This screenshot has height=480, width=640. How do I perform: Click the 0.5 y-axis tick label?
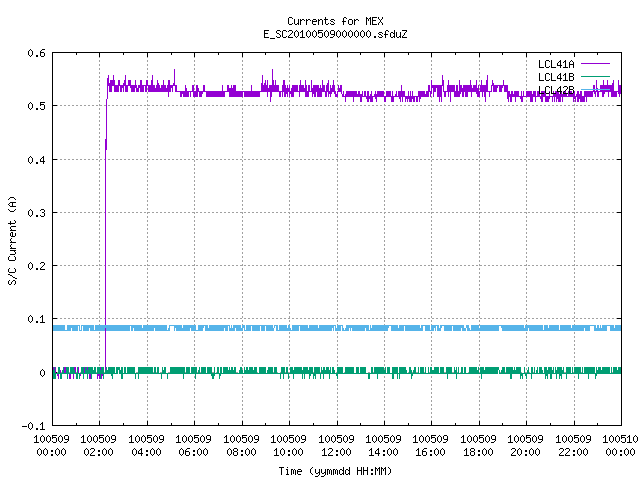click(36, 106)
